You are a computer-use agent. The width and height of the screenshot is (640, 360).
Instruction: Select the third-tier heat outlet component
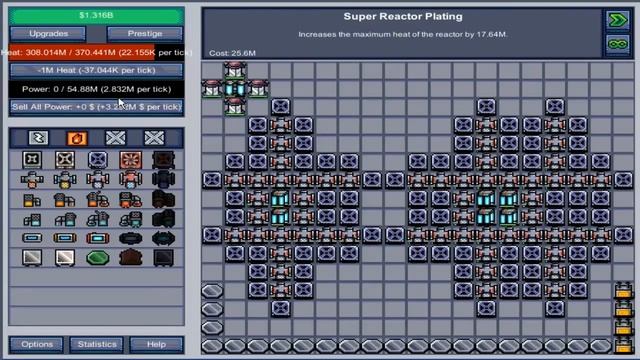[98, 220]
